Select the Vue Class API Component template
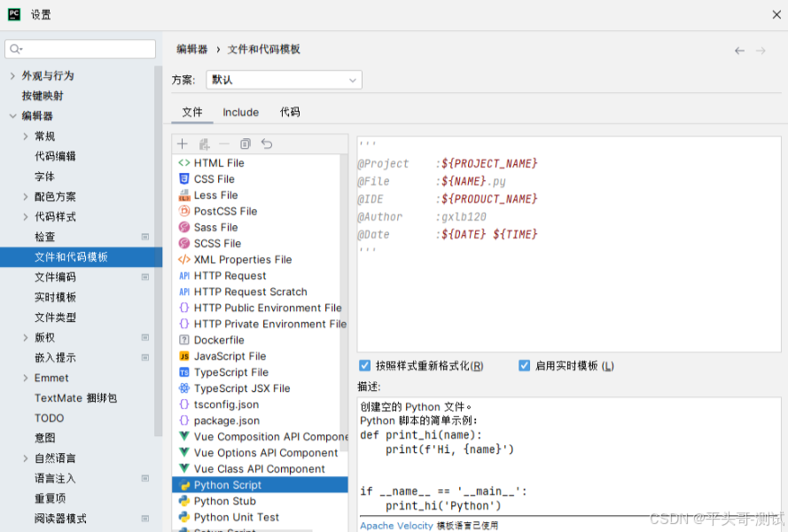This screenshot has width=788, height=532. coord(260,469)
